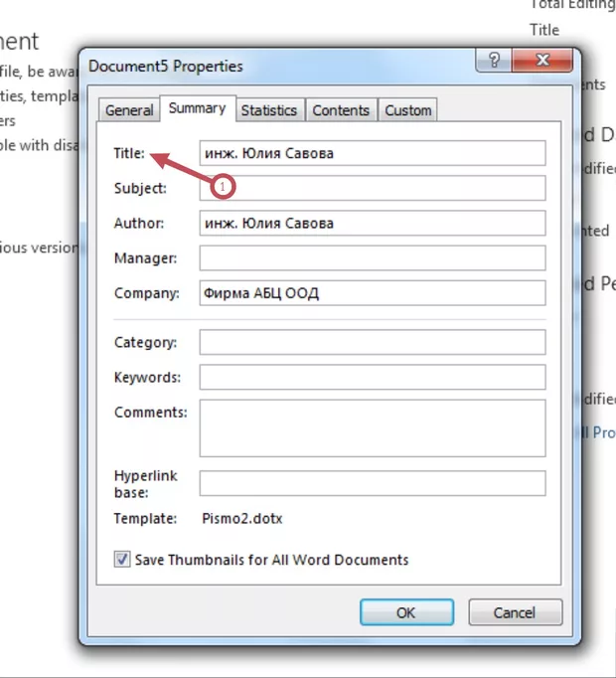
Task: Confirm with the OK button
Action: pyautogui.click(x=406, y=612)
